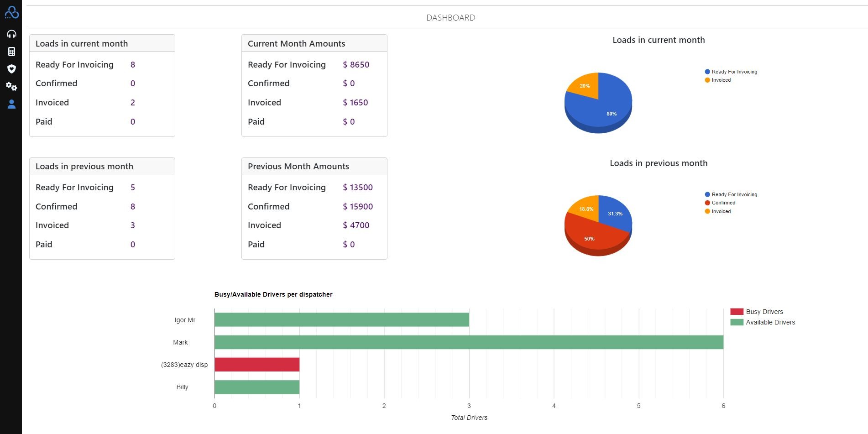Click the previous month Paid count 0
The image size is (868, 434).
point(133,245)
